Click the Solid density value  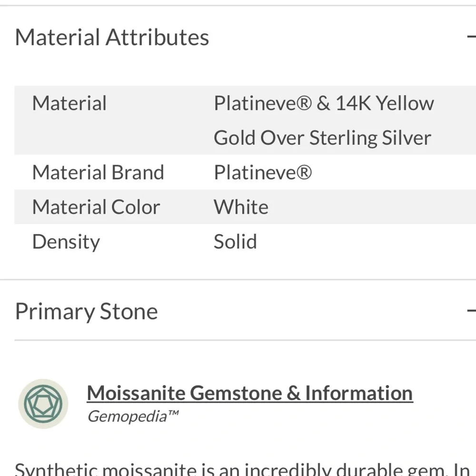(x=235, y=242)
